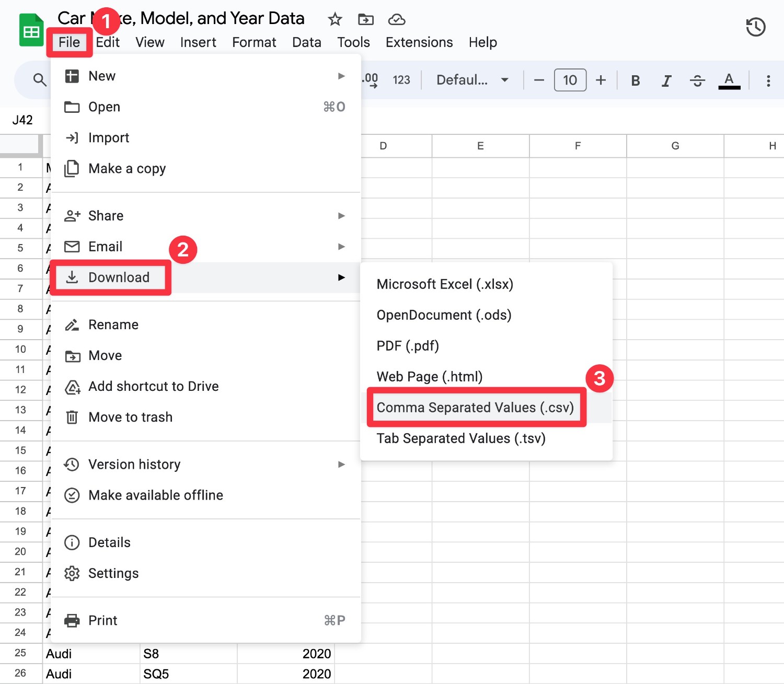Select column E header

tap(480, 146)
